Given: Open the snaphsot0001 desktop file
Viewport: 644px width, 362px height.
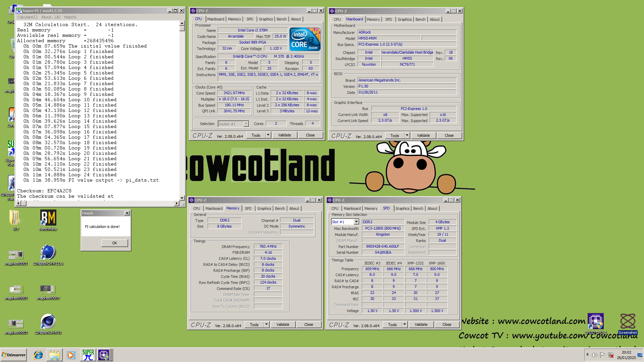Looking at the screenshot, I should click(x=16, y=257).
